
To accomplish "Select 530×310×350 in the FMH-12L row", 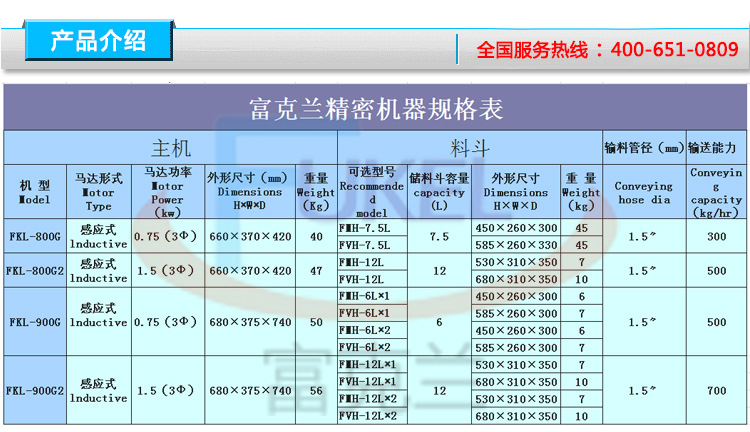I will [x=516, y=262].
